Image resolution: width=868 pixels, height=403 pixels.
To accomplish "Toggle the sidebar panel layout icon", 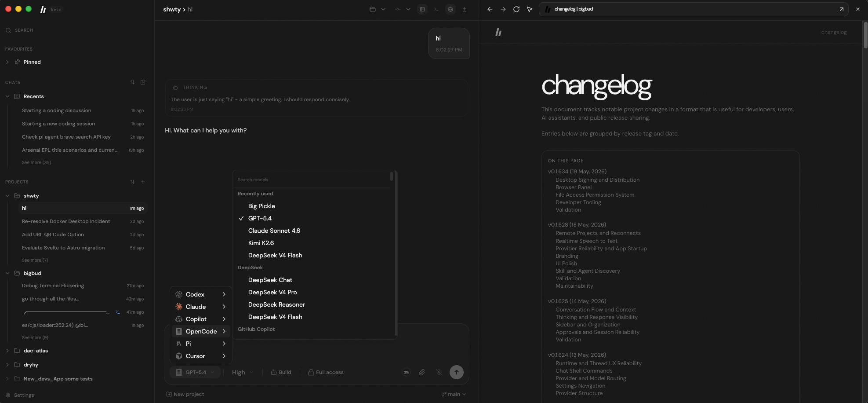I will 422,9.
